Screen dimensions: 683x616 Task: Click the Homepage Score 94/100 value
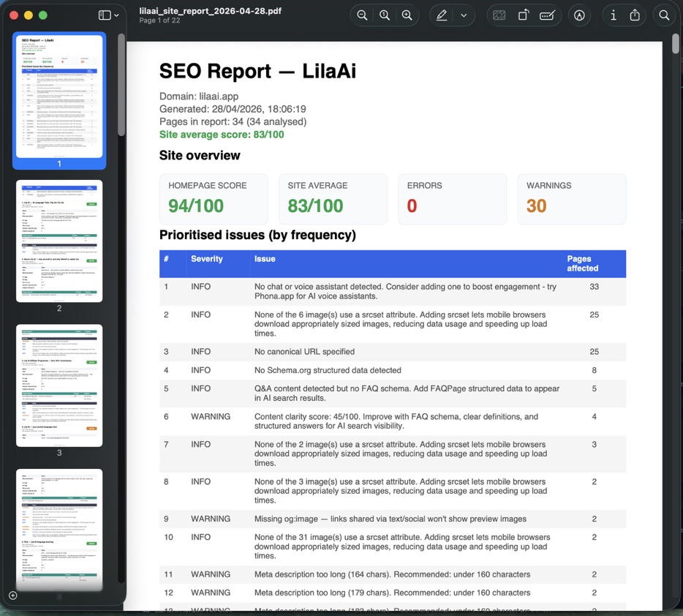pyautogui.click(x=196, y=206)
